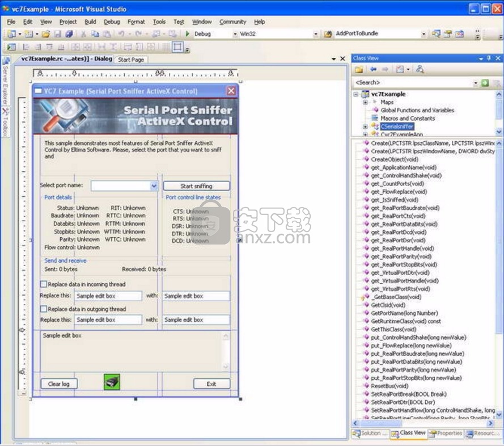504x446 pixels.
Task: Click the 'Clear log' button
Action: click(59, 384)
